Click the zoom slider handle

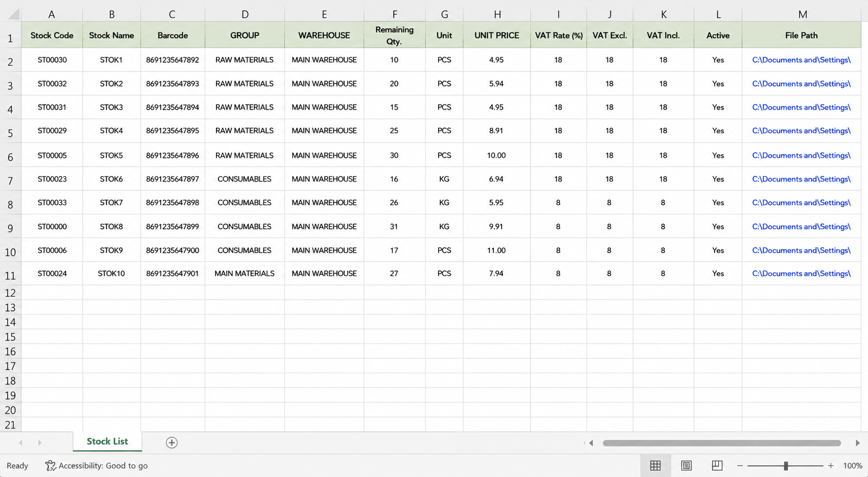(x=785, y=466)
